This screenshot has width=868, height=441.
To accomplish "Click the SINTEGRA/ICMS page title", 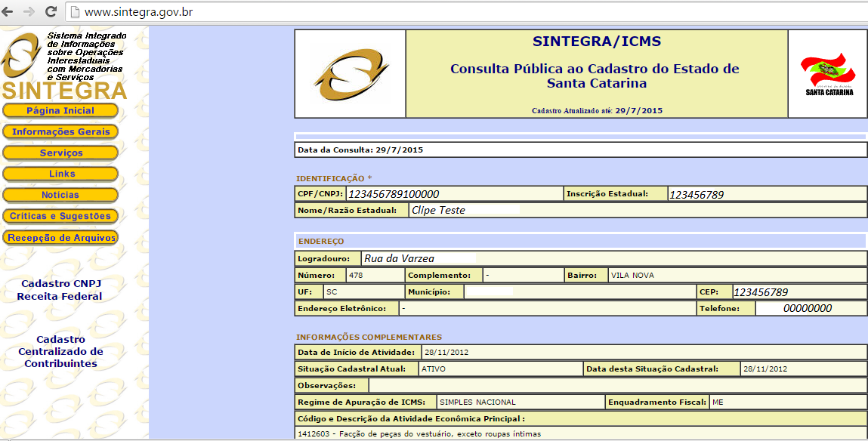I will click(x=597, y=42).
